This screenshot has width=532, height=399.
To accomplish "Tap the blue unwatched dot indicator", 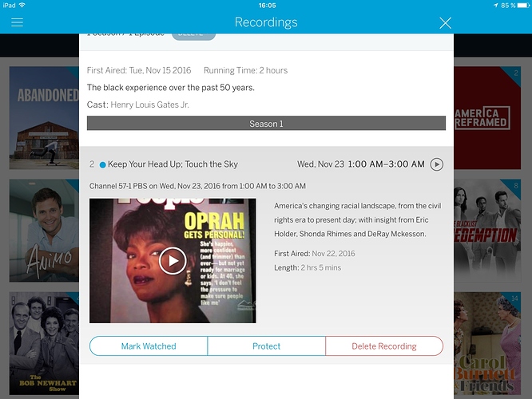I will pos(102,165).
